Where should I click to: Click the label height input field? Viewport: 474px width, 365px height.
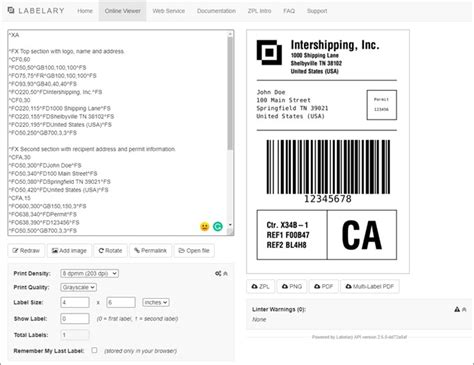(x=121, y=302)
